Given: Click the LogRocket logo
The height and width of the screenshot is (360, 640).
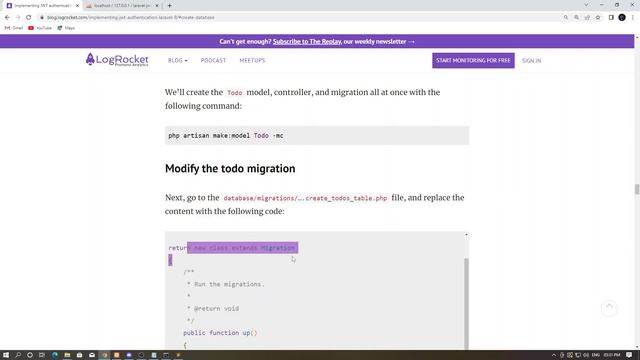Looking at the screenshot, I should 117,60.
